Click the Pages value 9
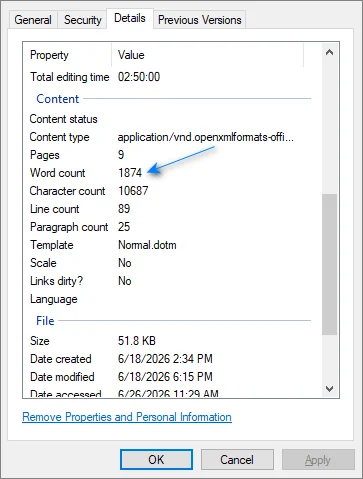363x479 pixels. point(121,155)
